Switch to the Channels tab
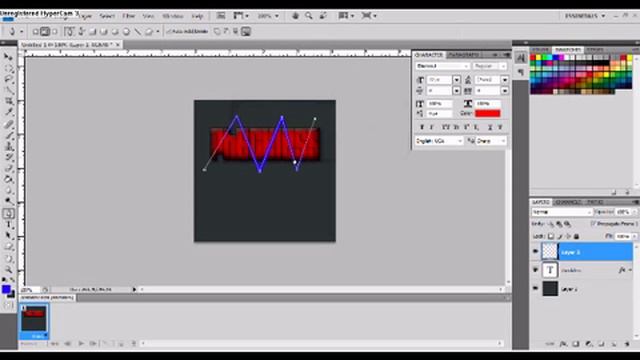 tap(569, 202)
